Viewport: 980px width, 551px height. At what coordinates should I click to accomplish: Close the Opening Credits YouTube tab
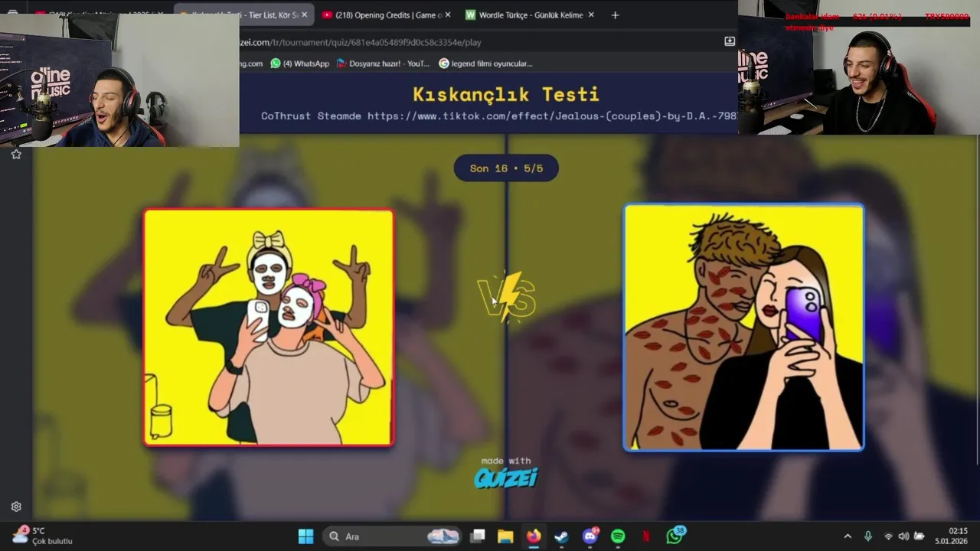coord(448,15)
